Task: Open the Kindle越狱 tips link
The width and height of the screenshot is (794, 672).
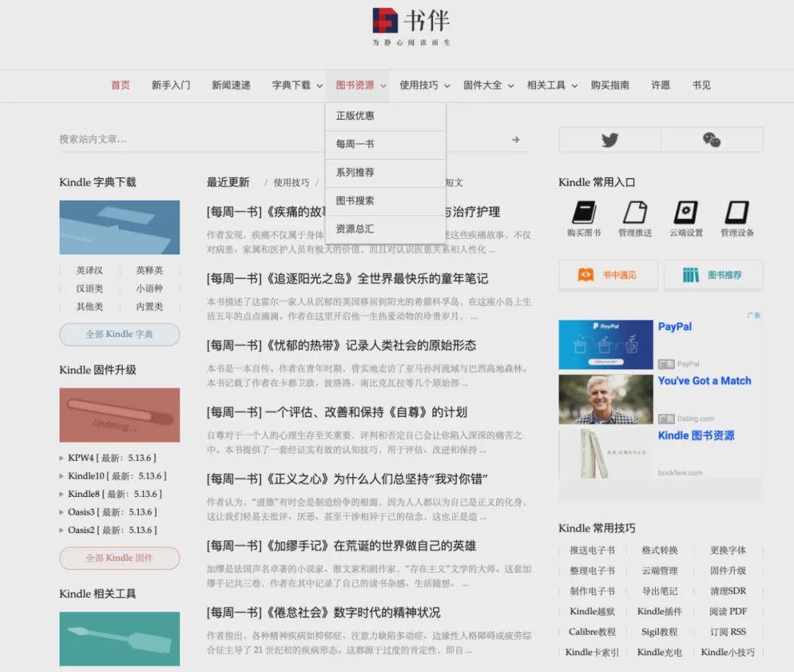Action: coord(592,612)
